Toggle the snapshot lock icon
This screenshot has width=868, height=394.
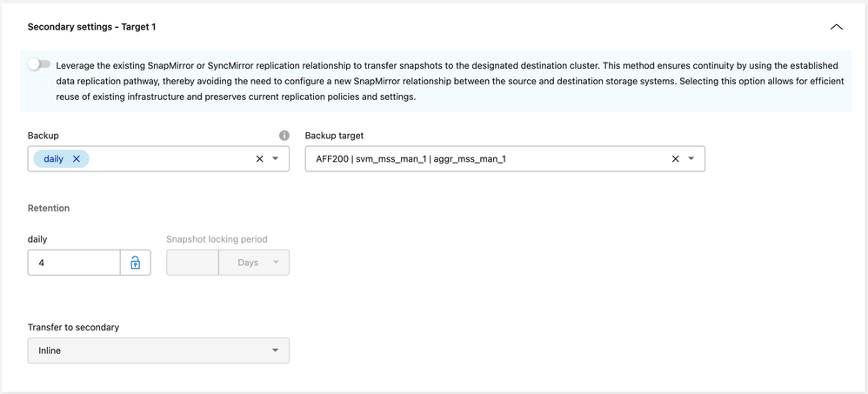(136, 263)
